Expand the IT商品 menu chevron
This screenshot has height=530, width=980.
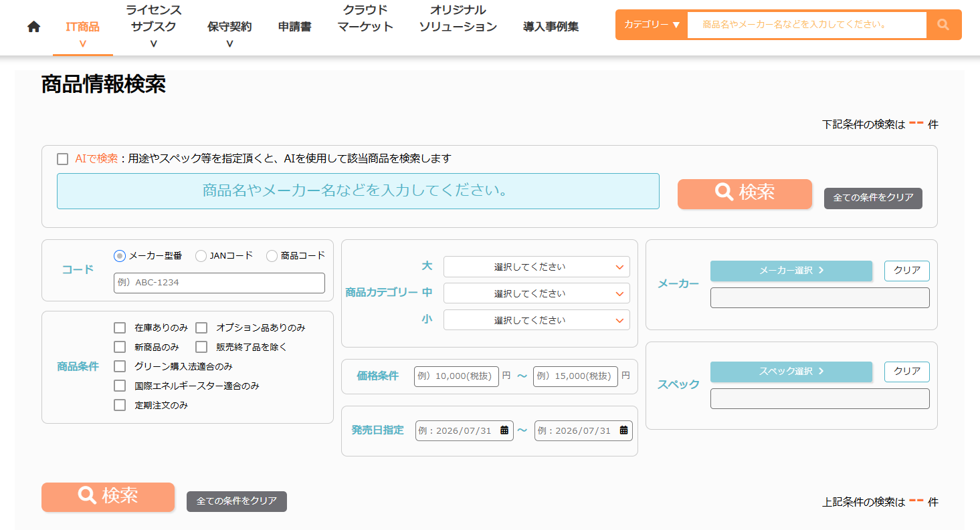click(x=83, y=44)
